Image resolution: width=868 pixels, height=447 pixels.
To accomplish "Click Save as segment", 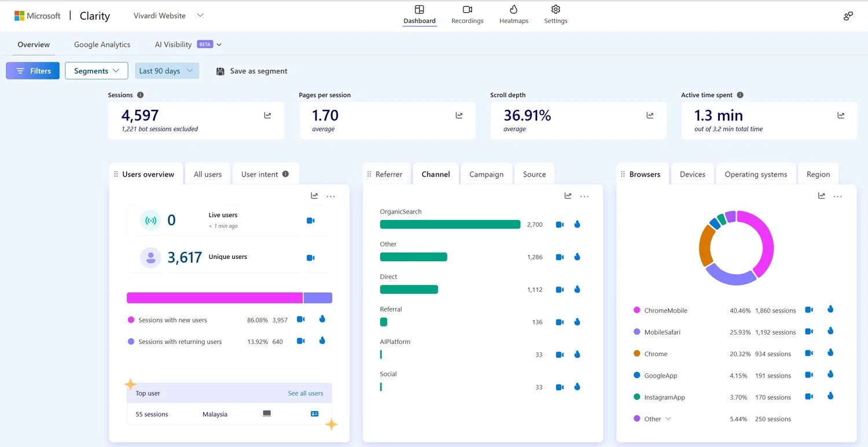I will 252,71.
